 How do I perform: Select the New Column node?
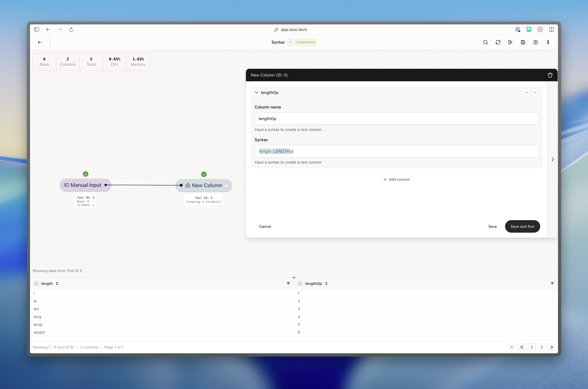(x=204, y=185)
